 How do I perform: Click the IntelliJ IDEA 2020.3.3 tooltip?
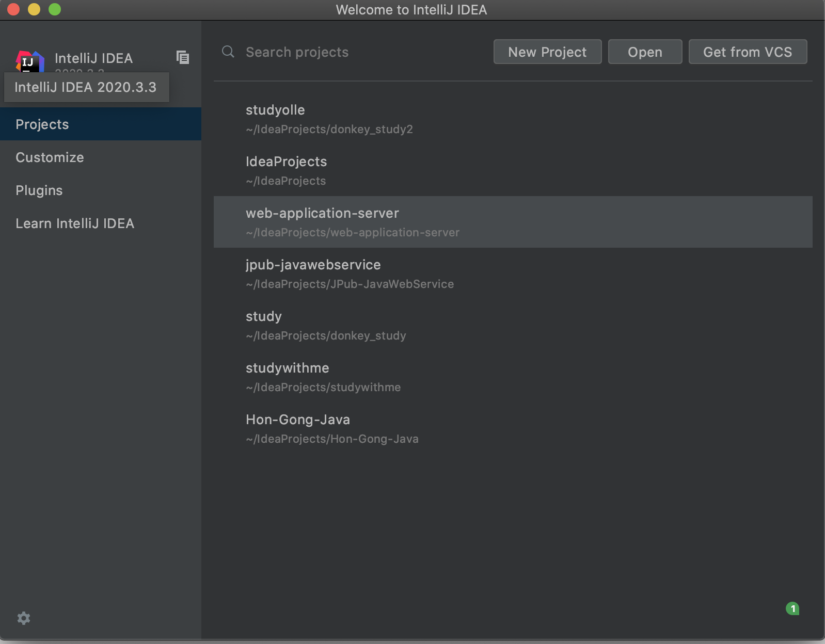[86, 87]
